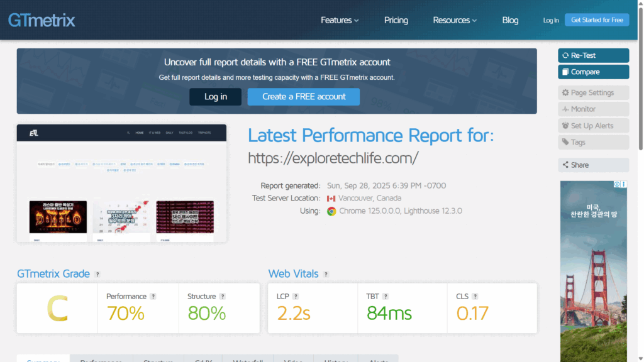Open the ad info icon on banner
Image resolution: width=644 pixels, height=362 pixels.
point(617,185)
